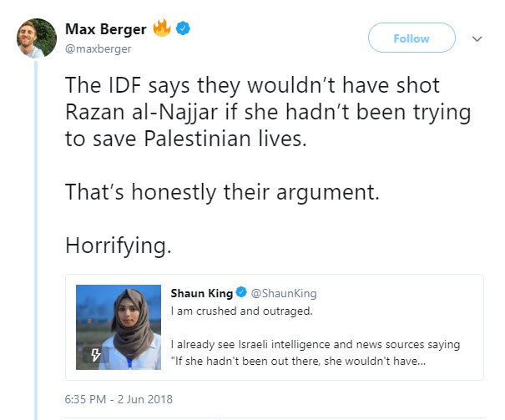The height and width of the screenshot is (420, 505).
Task: Expand the tweet options chevron menu
Action: click(x=477, y=39)
